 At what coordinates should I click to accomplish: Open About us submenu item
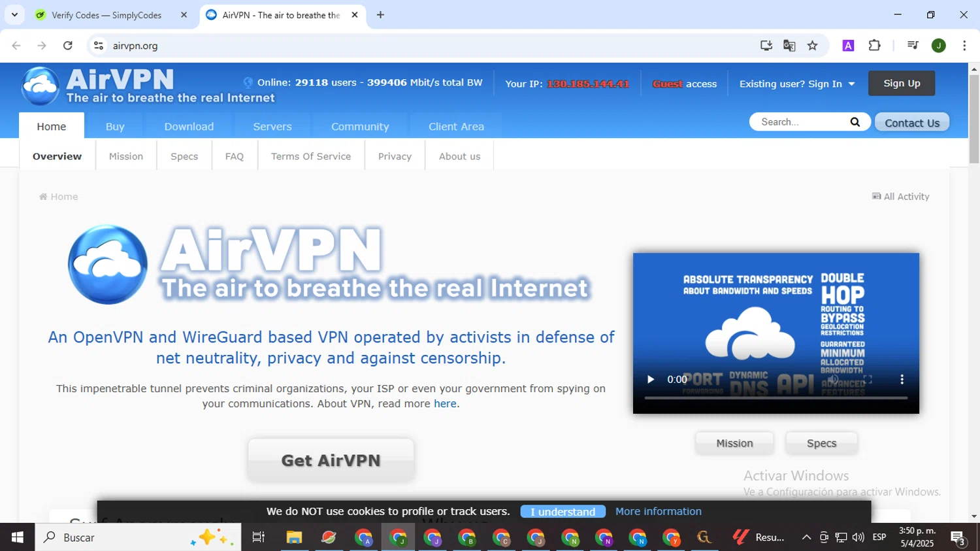point(459,156)
